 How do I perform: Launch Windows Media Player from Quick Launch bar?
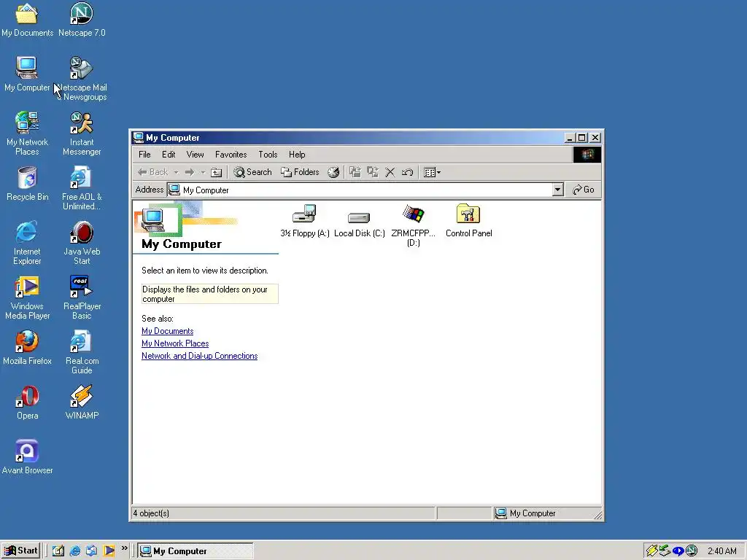109,551
